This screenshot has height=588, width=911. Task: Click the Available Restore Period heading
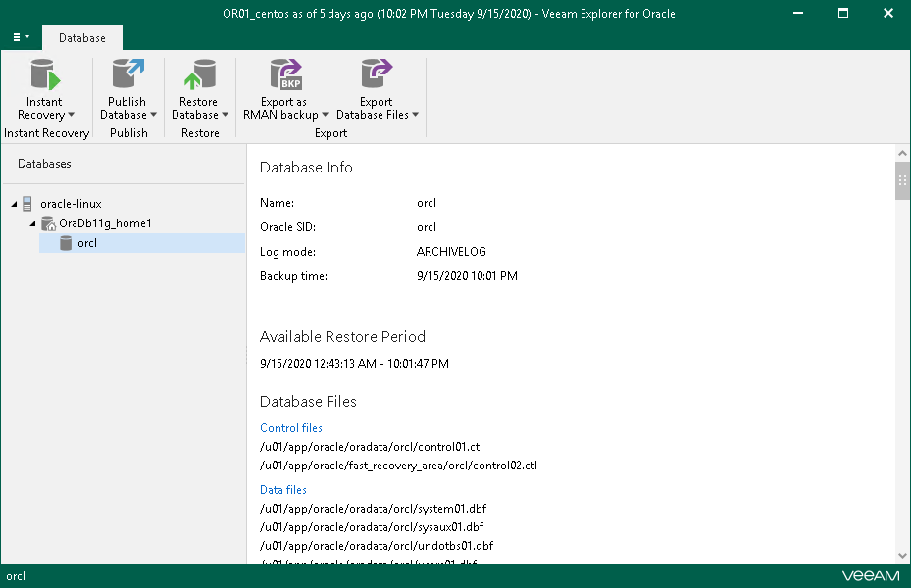pyautogui.click(x=343, y=337)
